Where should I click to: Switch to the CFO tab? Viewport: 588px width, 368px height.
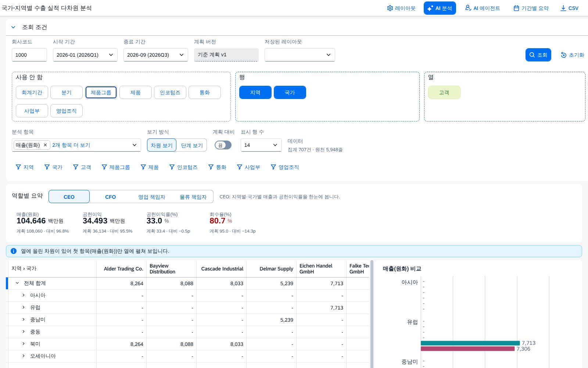coord(110,197)
